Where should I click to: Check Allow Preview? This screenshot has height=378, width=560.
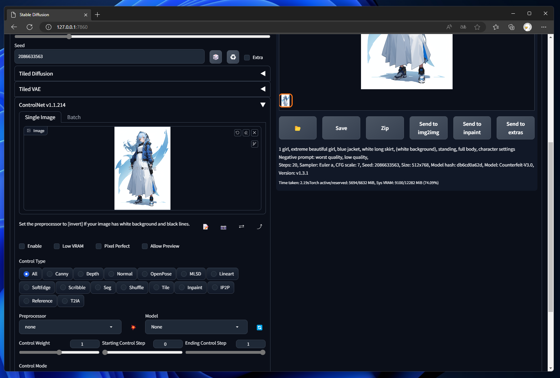(145, 246)
